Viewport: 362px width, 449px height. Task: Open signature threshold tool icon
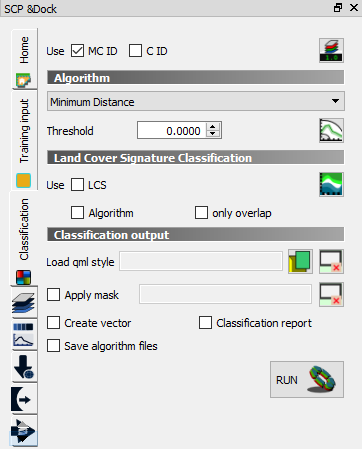coord(331,130)
